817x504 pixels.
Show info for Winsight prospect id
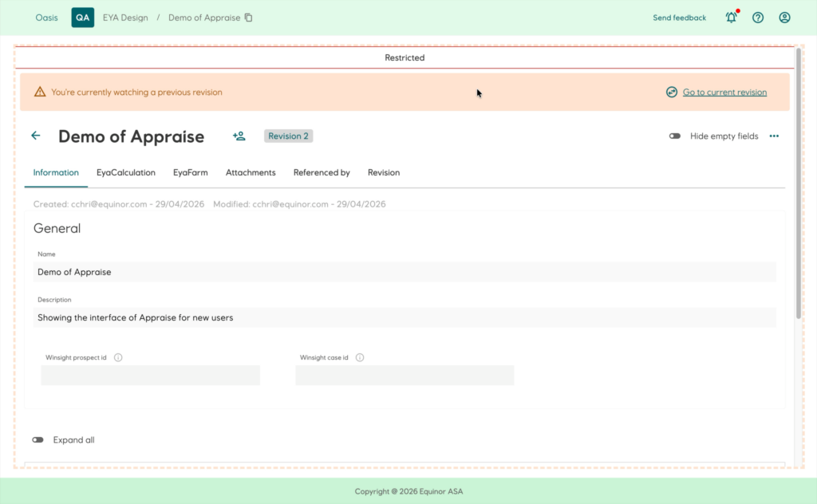point(118,358)
